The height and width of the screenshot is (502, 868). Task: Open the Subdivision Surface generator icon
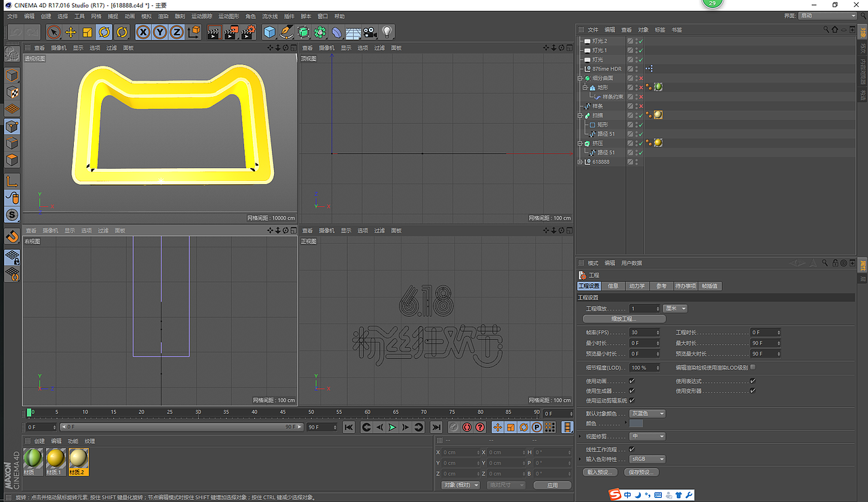coord(303,32)
